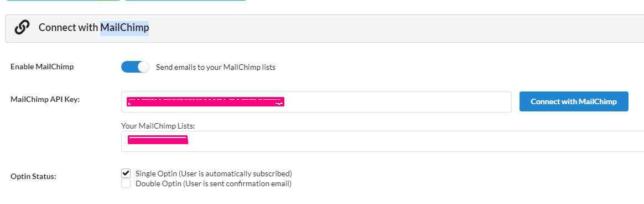This screenshot has width=644, height=204.
Task: Click the left teal bar at top
Action: pyautogui.click(x=64, y=1)
